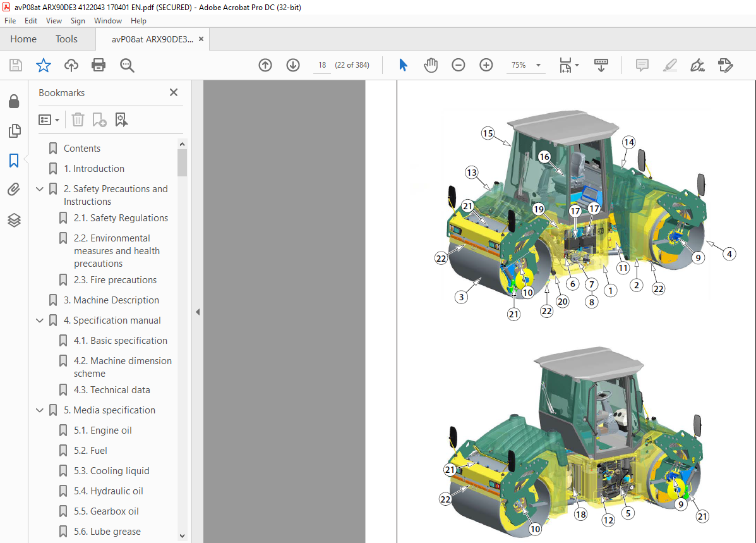This screenshot has width=756, height=543.
Task: Open the Contents bookmark
Action: click(82, 149)
